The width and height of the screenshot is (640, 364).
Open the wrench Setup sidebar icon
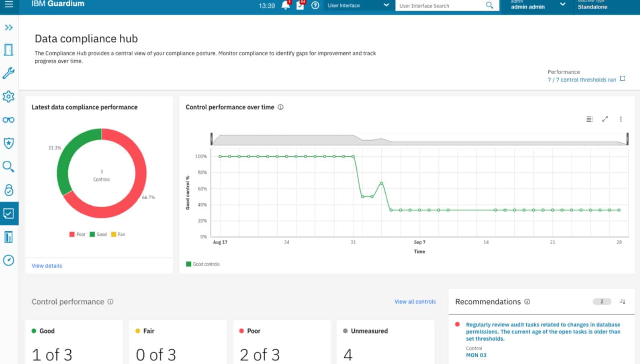(x=9, y=73)
